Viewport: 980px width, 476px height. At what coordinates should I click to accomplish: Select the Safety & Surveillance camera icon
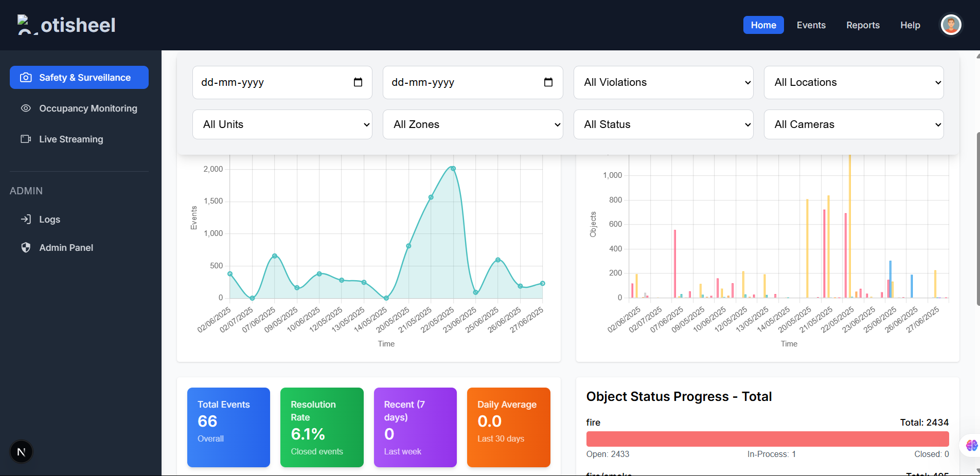26,77
